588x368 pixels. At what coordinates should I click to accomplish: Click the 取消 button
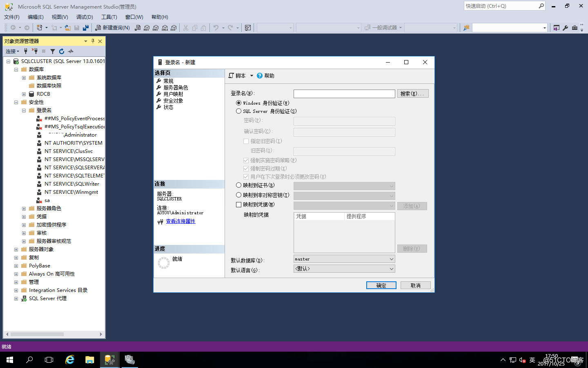[415, 285]
